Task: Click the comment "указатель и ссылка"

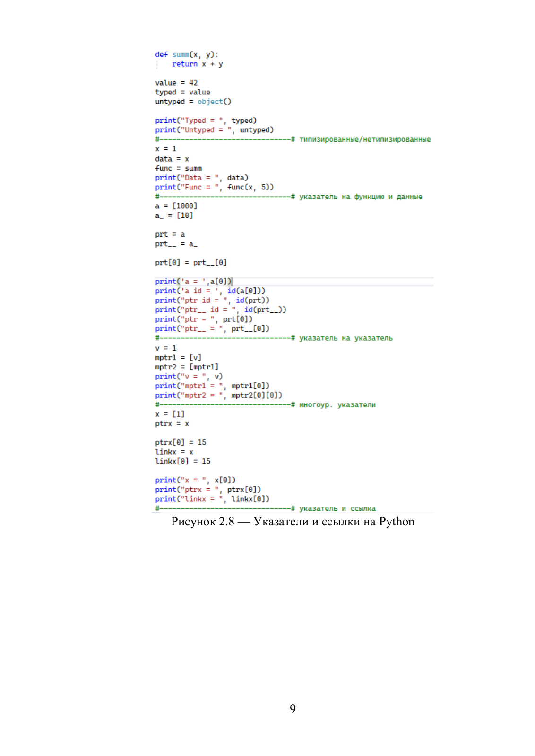Action: pyautogui.click(x=337, y=509)
